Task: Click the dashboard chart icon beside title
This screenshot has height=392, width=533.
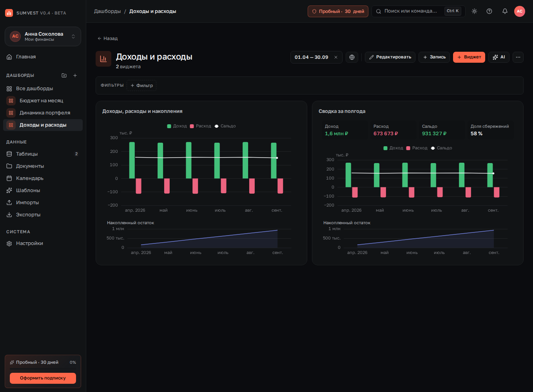Action: click(103, 59)
